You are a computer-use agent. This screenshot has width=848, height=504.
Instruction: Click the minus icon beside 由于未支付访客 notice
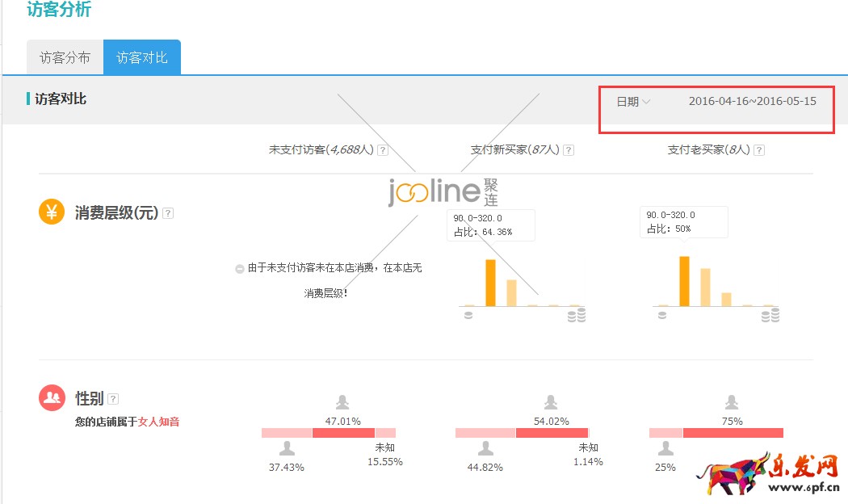pyautogui.click(x=239, y=269)
